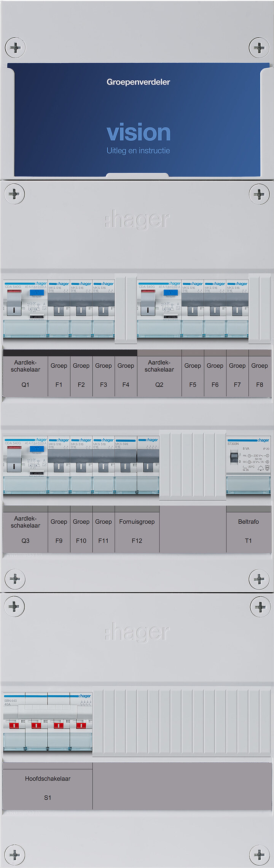Viewport: 274px width, 868px height.
Task: Select the Groep F8 label
Action: coord(260,373)
